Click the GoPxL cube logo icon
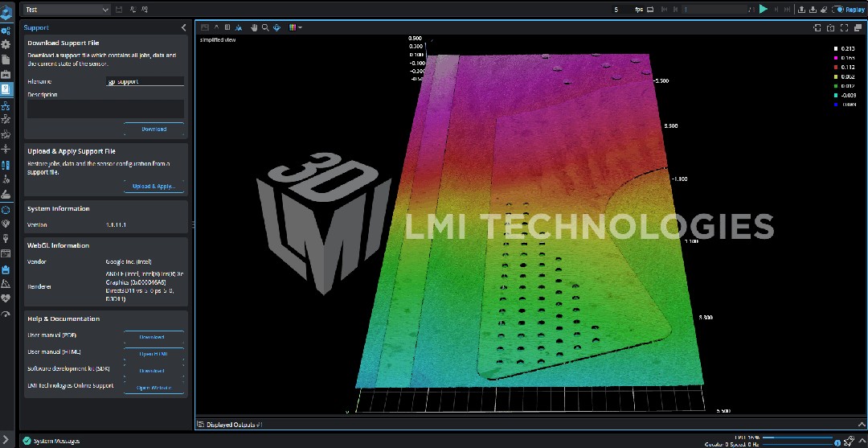 coord(6,10)
